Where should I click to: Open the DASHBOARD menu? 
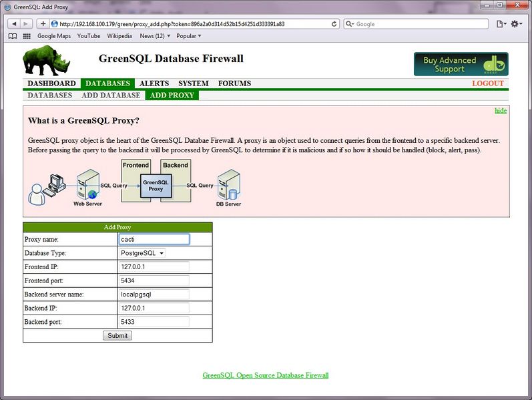click(x=51, y=83)
